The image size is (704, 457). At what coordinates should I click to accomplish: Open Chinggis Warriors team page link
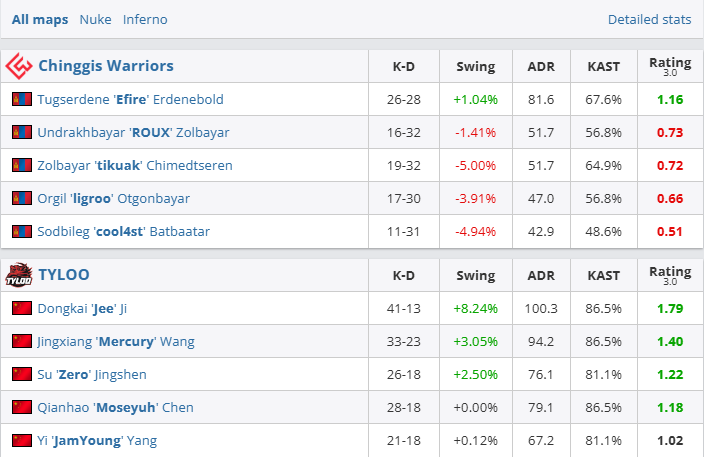[105, 66]
